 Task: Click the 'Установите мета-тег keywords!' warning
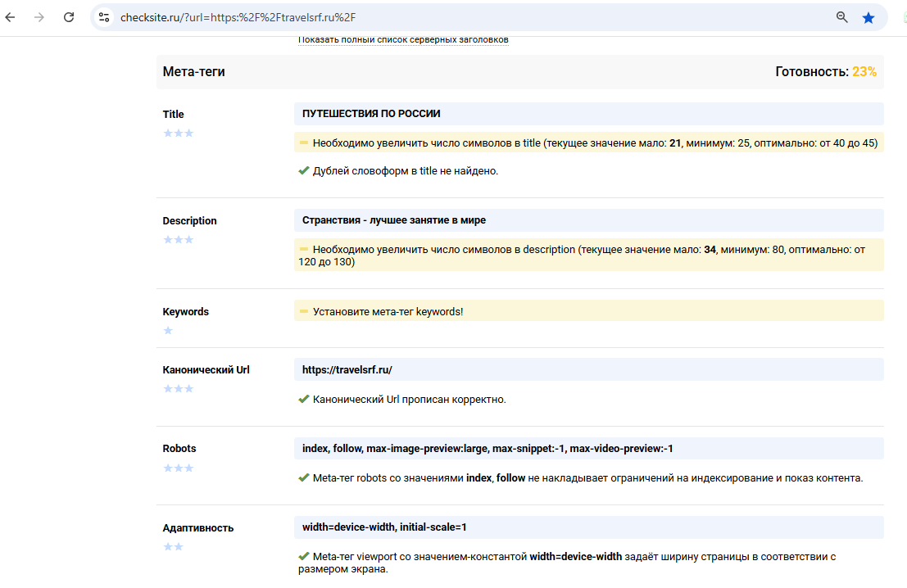point(388,311)
